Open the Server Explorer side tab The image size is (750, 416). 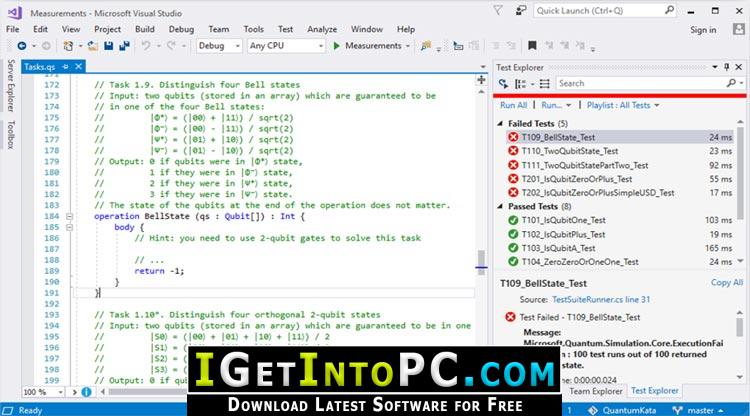[11, 86]
